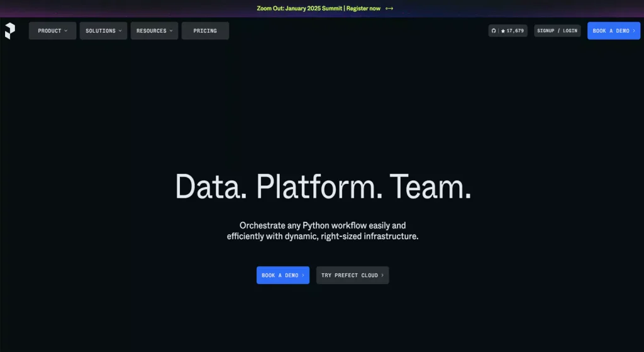Screen dimensions: 644x352
Task: Click the Signup / Login button
Action: 557,31
